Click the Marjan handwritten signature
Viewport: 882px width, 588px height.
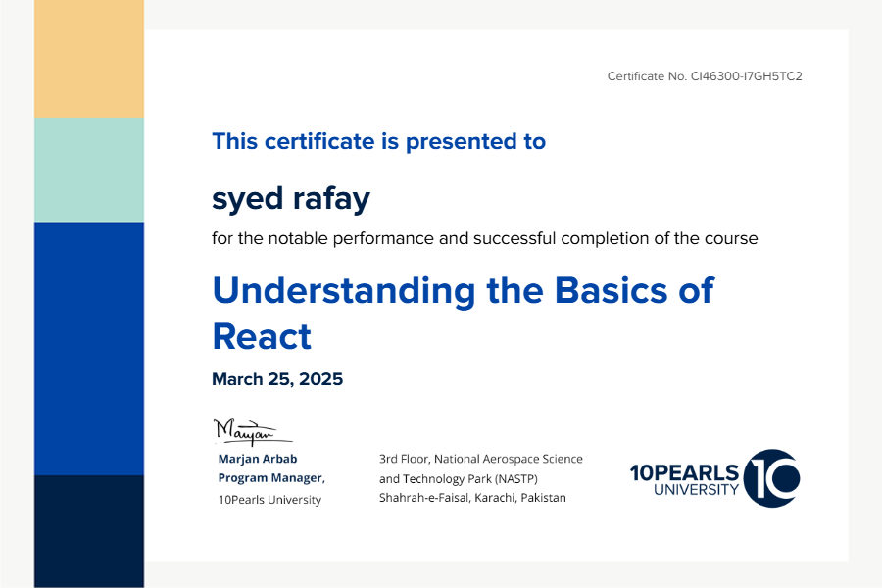click(x=246, y=431)
